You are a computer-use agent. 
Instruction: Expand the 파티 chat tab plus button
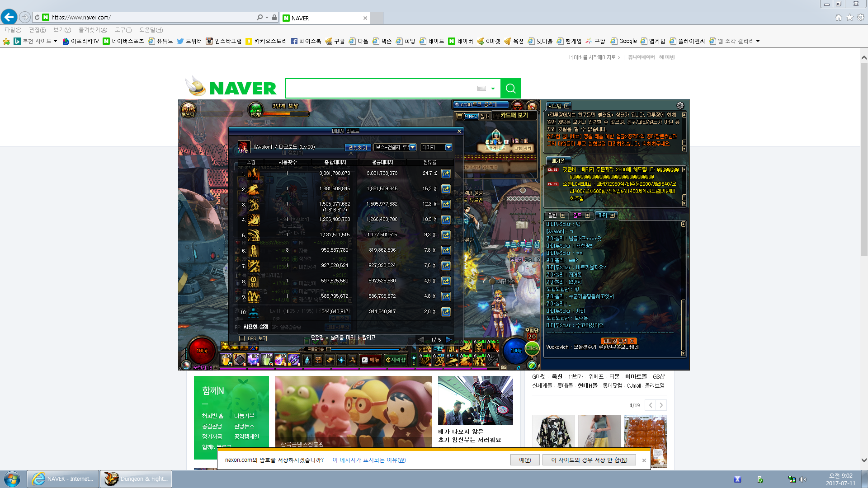[613, 216]
